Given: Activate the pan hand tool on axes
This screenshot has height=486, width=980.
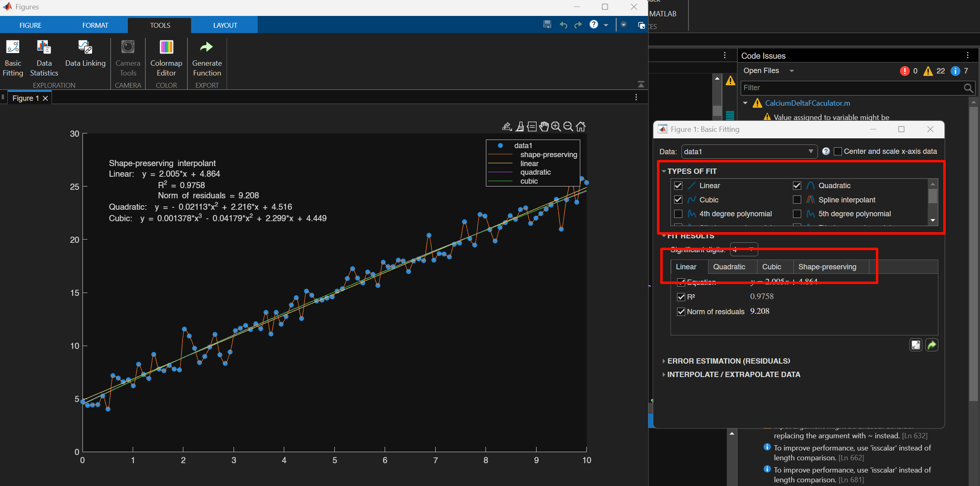Looking at the screenshot, I should click(x=543, y=126).
